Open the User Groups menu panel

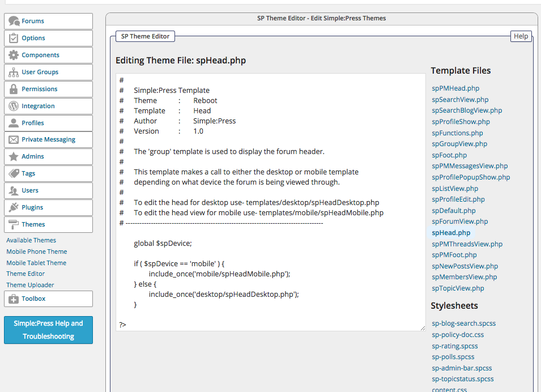click(x=48, y=72)
